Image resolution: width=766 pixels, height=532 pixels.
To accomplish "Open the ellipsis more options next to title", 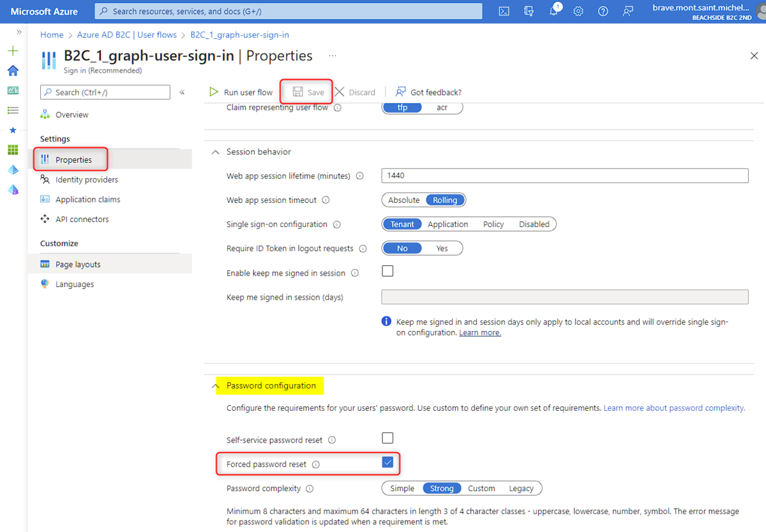I will pos(333,56).
